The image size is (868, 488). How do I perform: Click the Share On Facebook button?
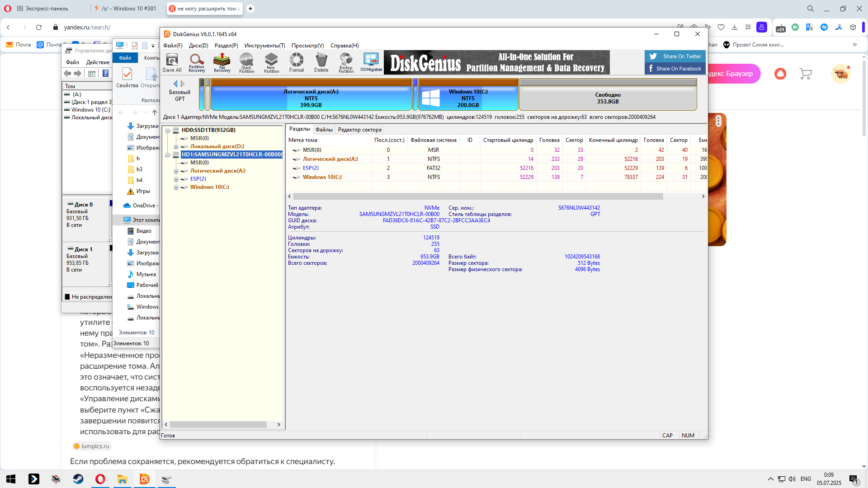coord(675,69)
